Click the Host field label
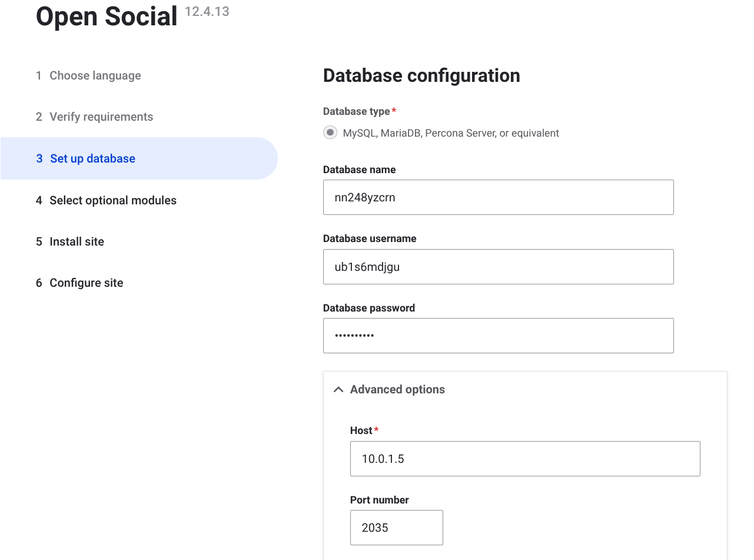Screen dimensions: 754x560 tap(361, 431)
